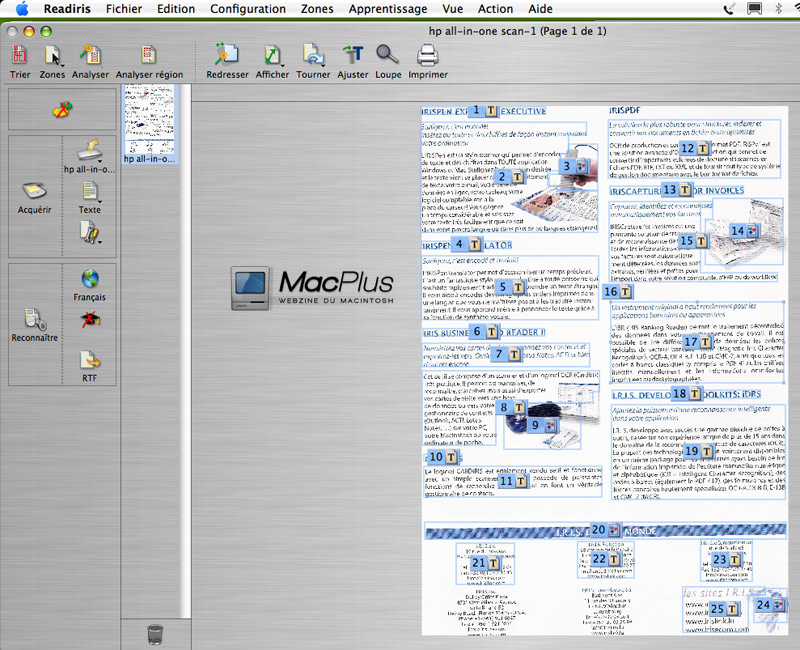This screenshot has height=650, width=800.
Task: Select the image zone 14 tag
Action: click(744, 231)
